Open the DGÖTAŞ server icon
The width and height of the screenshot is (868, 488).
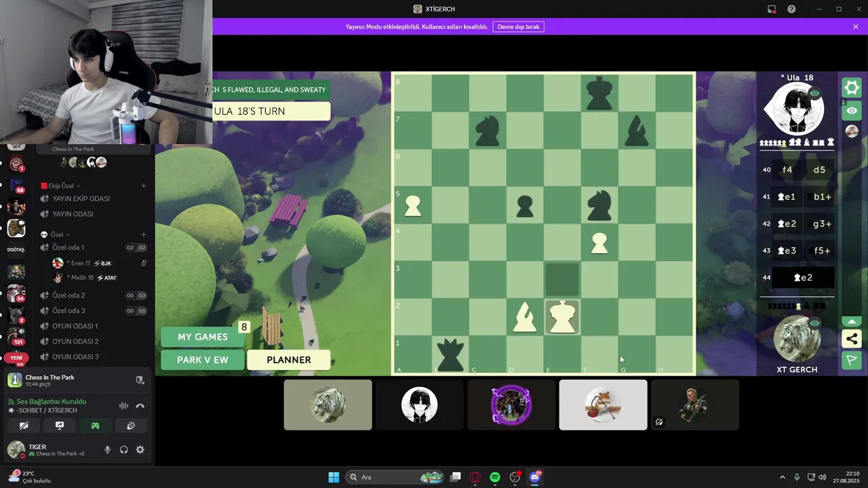point(16,249)
